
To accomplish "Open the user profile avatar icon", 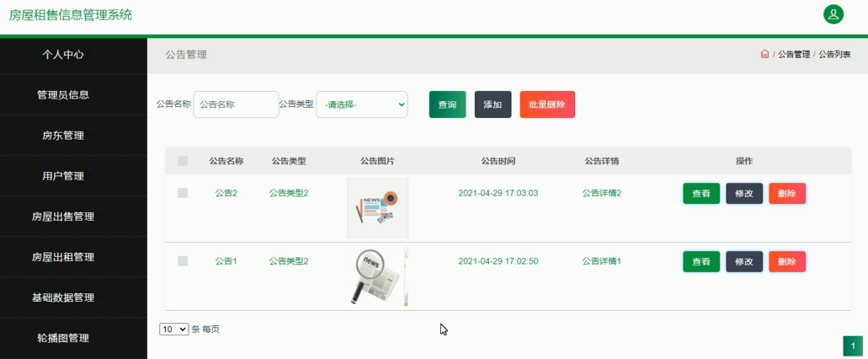I will [833, 14].
